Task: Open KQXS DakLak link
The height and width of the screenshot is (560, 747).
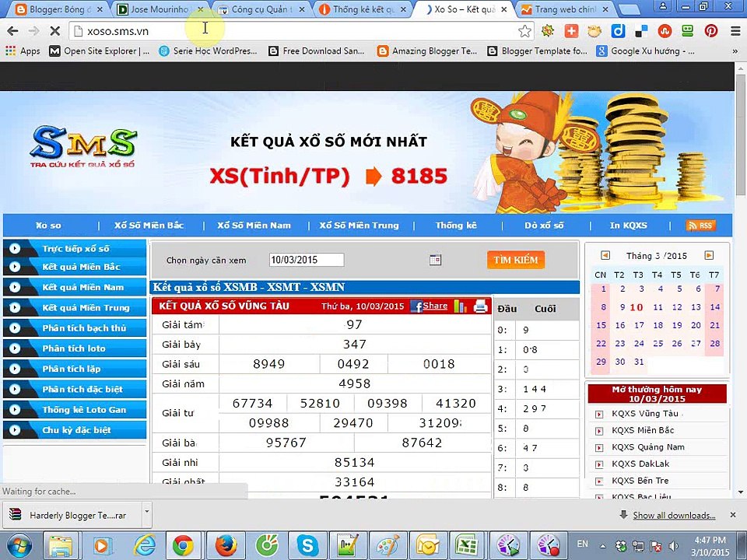Action: [640, 464]
